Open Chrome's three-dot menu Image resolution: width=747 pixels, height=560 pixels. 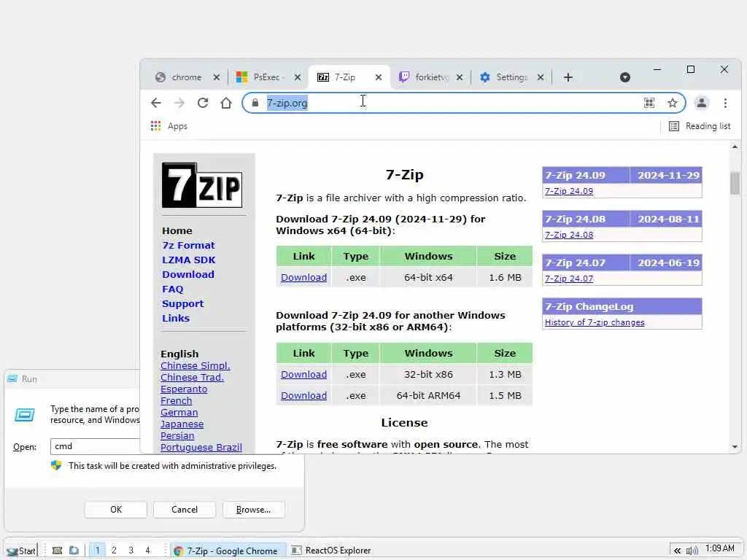point(725,103)
